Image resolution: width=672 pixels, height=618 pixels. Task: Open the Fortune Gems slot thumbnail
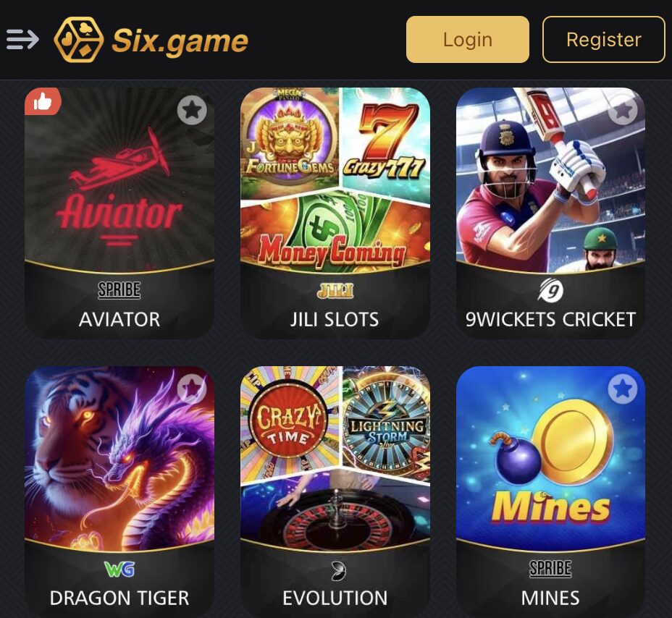[290, 141]
